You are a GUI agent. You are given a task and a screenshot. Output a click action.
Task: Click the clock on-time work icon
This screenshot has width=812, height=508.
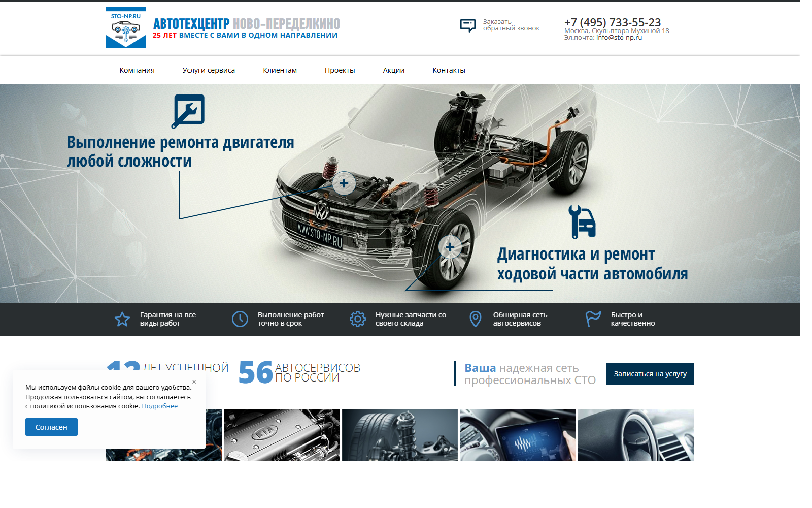(x=240, y=319)
